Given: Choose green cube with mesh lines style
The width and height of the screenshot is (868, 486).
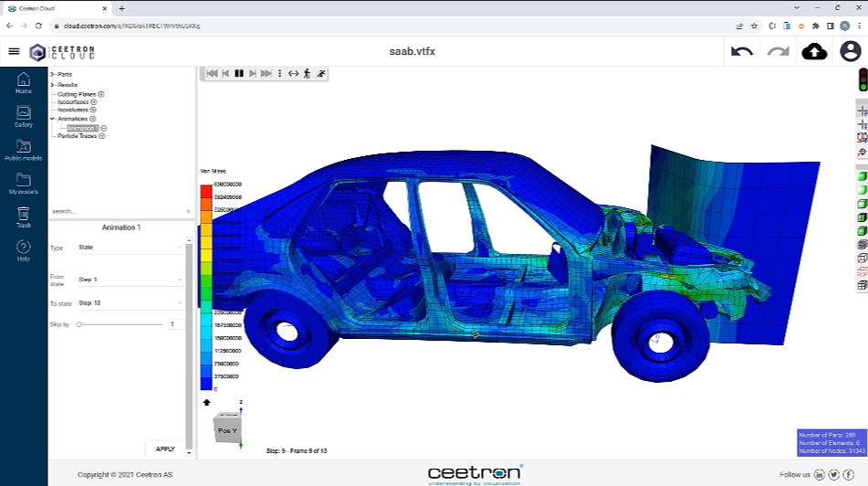Looking at the screenshot, I should [x=862, y=217].
